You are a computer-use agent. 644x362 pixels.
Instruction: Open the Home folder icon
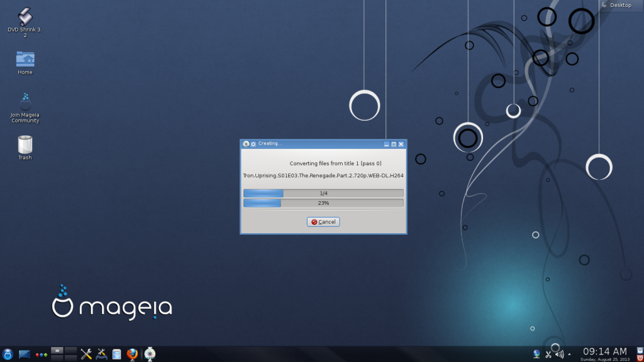25,63
